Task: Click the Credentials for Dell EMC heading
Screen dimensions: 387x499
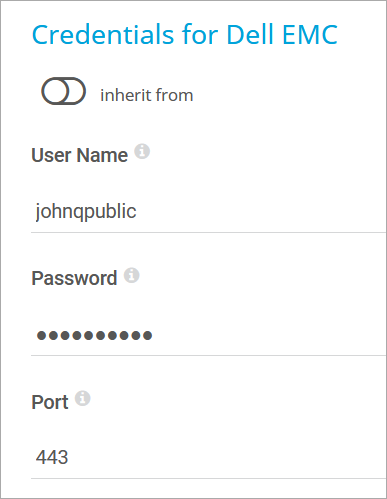Action: (x=185, y=34)
